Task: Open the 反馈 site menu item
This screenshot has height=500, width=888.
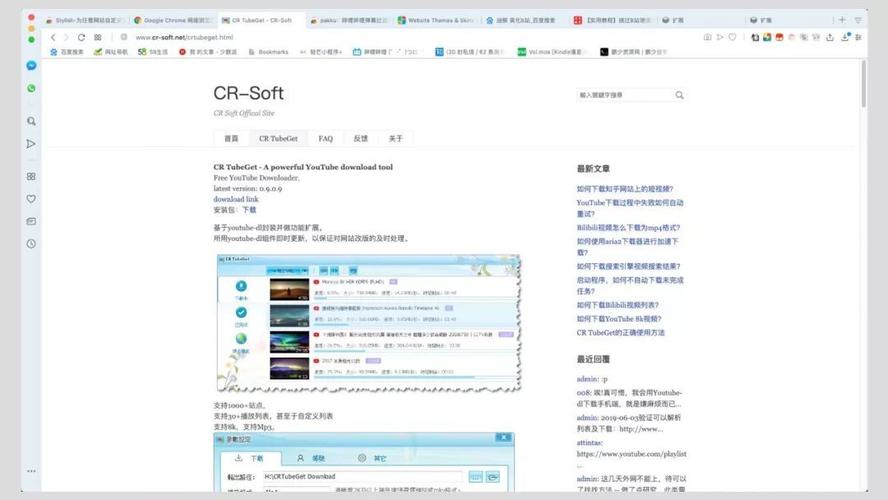Action: point(361,139)
